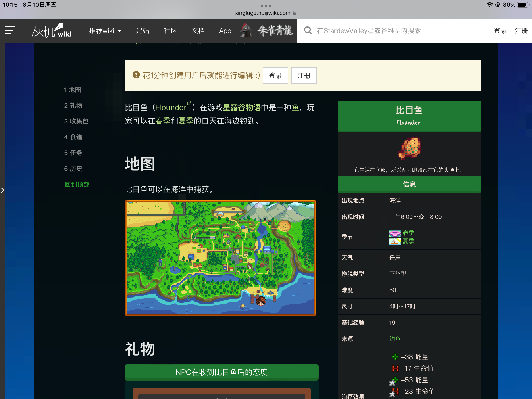This screenshot has width=532, height=399.
Task: Click the 登录 button in yellow notice
Action: point(275,76)
